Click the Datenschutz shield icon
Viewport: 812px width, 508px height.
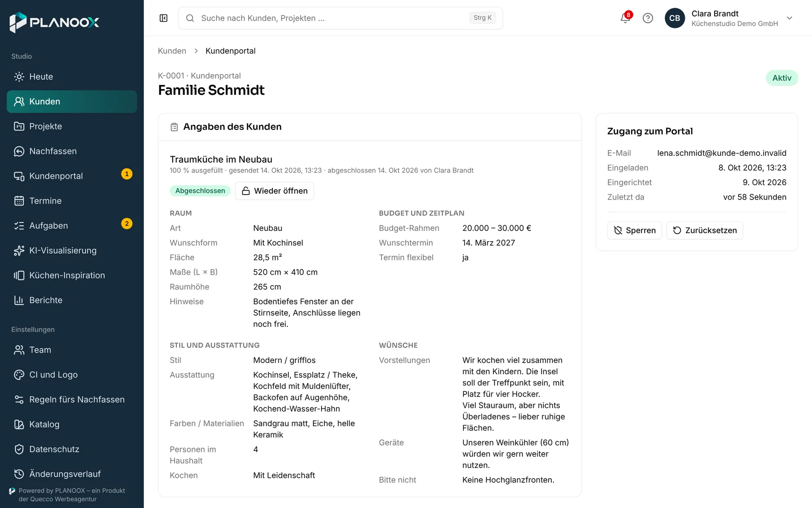tap(19, 449)
